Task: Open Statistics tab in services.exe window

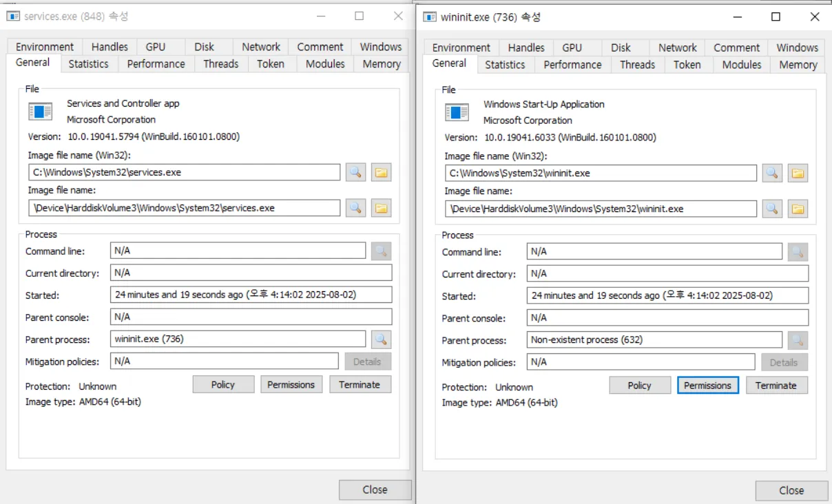Action: pos(88,63)
